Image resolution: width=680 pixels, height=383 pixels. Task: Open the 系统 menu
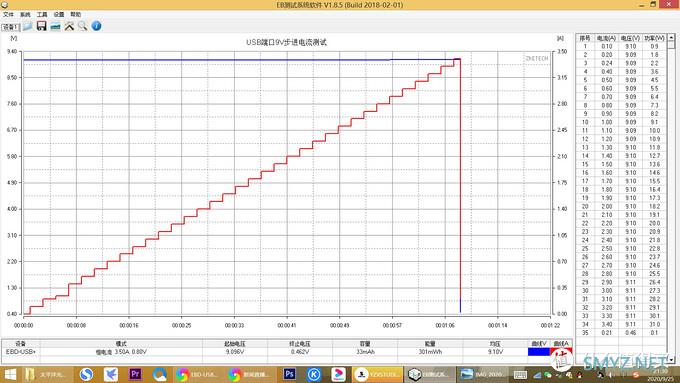pyautogui.click(x=25, y=14)
